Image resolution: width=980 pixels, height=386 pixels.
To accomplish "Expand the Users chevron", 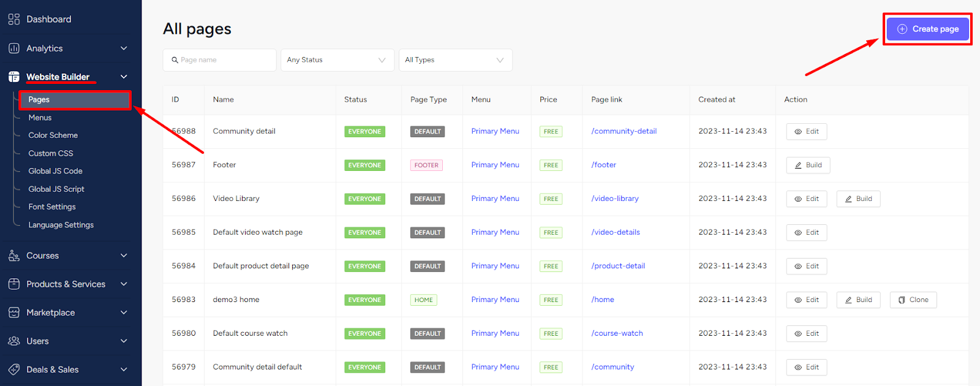I will (124, 341).
